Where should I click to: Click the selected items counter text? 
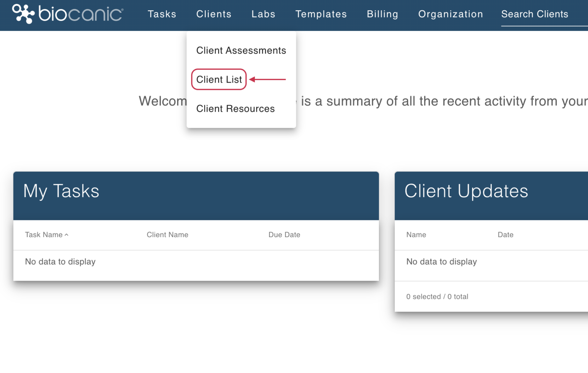click(x=437, y=296)
